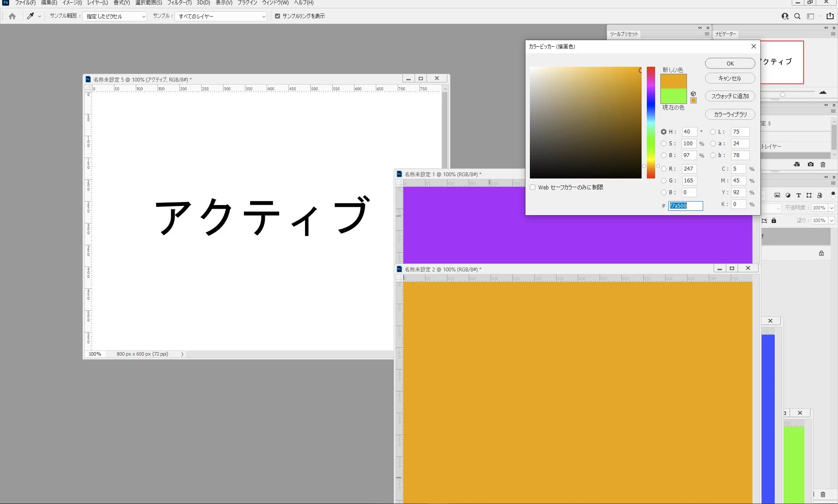Click the camera new snapshot icon

(811, 165)
